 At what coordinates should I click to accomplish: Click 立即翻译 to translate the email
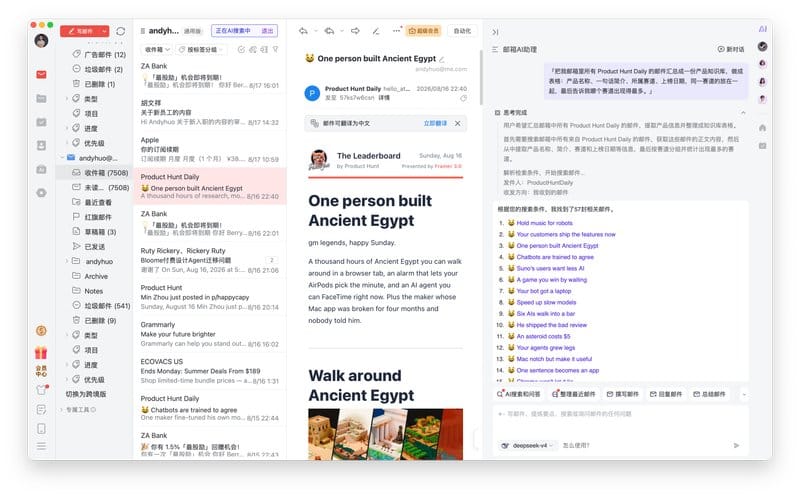pyautogui.click(x=435, y=123)
